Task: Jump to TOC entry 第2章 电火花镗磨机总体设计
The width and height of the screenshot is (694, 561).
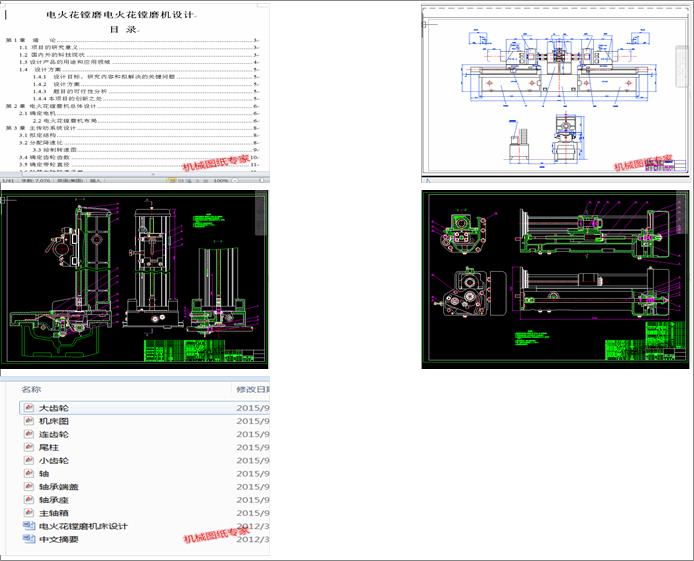Action: pyautogui.click(x=132, y=106)
